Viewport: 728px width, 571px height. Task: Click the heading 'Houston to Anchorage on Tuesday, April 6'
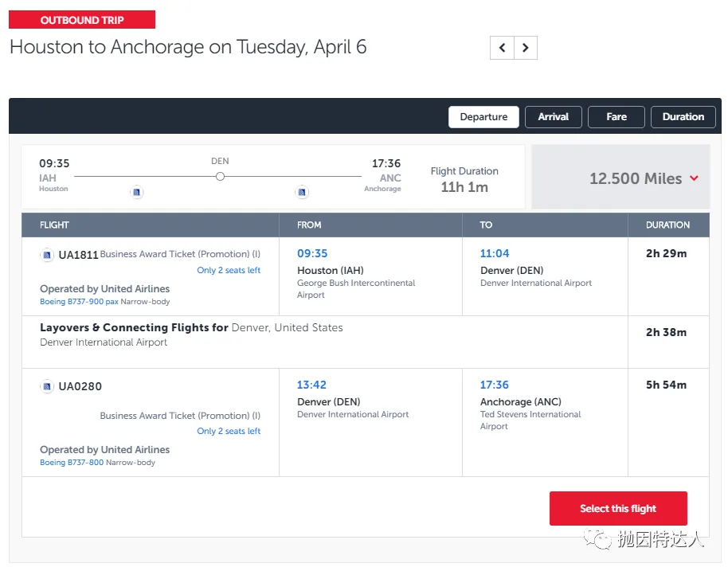pyautogui.click(x=188, y=47)
